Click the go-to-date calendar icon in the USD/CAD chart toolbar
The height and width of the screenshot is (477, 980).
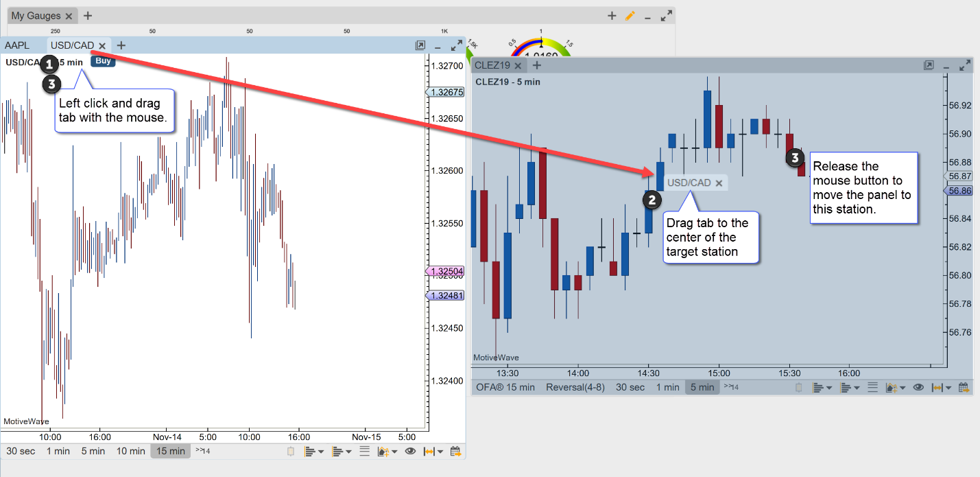[x=455, y=451]
